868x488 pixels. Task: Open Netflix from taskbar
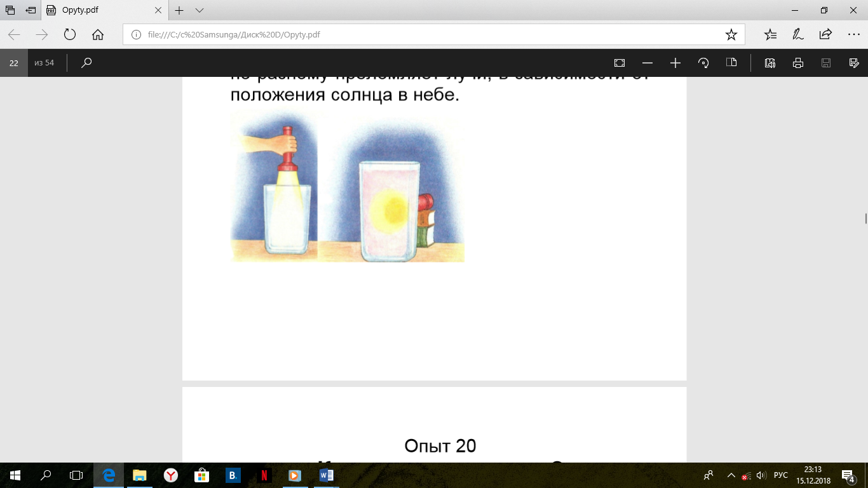click(263, 475)
